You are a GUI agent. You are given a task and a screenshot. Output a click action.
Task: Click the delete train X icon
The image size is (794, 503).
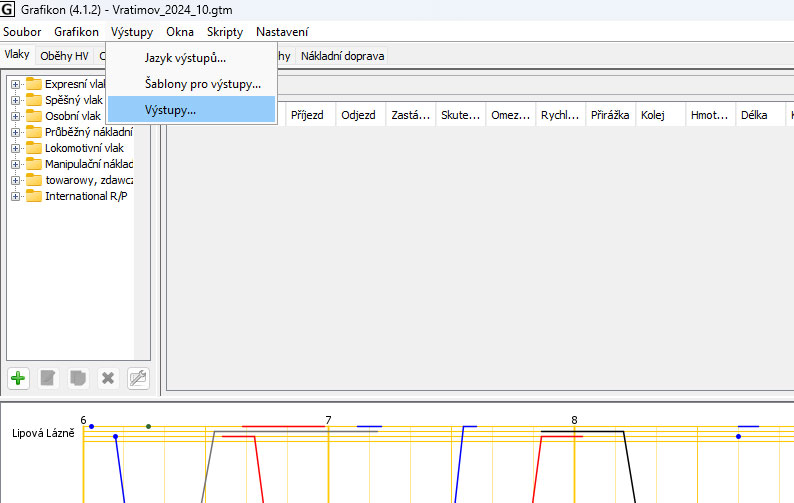point(108,378)
